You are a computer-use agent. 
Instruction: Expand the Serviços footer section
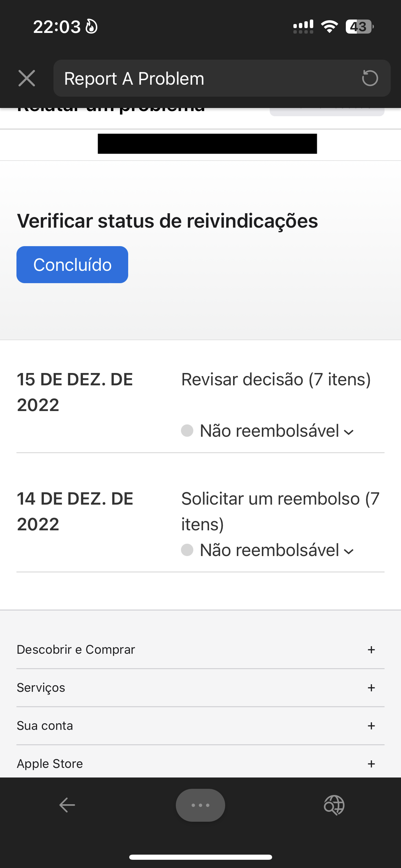pyautogui.click(x=371, y=688)
